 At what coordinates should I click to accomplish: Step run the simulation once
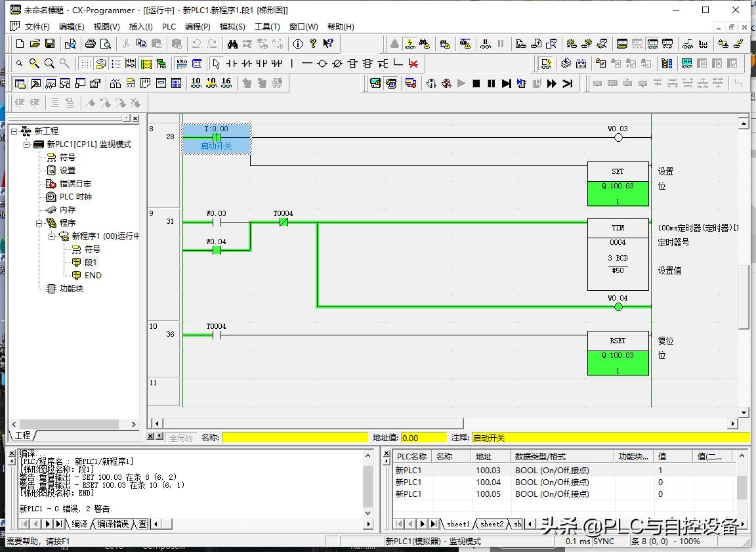(x=506, y=83)
